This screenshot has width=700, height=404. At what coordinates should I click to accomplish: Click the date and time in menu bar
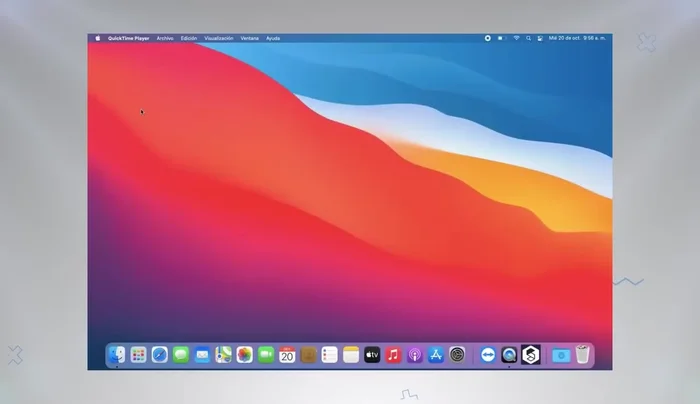tap(577, 38)
